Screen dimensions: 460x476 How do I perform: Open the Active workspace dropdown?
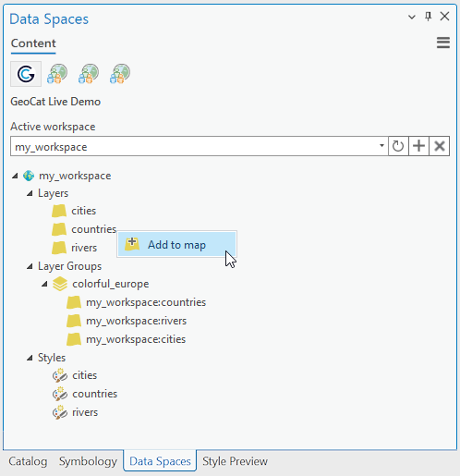tap(381, 146)
